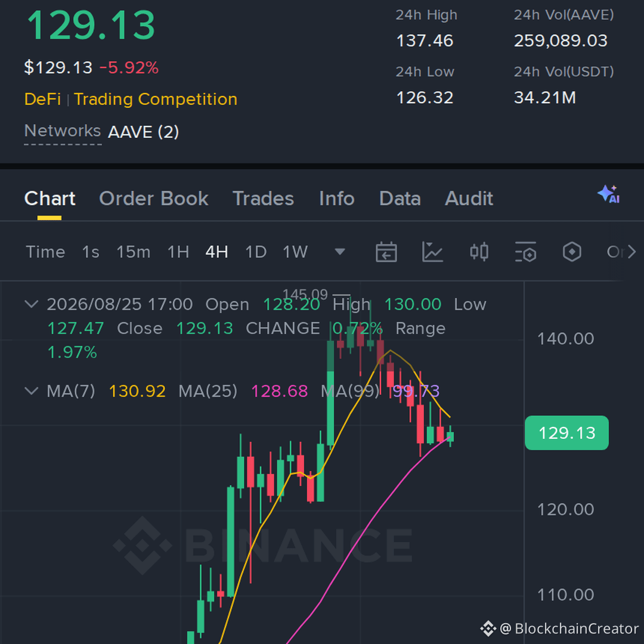Select the 1s interval

point(91,252)
